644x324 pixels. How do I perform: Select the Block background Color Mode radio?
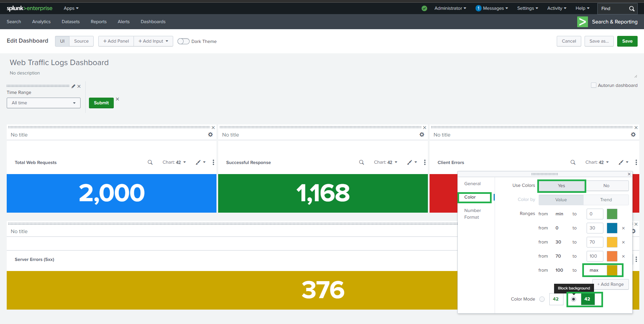click(574, 299)
